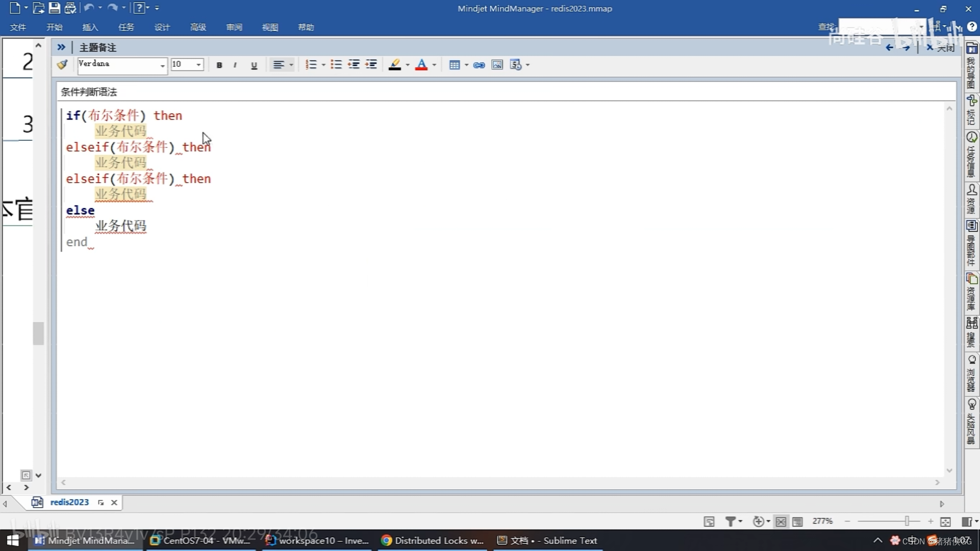
Task: Apply the red font color
Action: coord(421,65)
